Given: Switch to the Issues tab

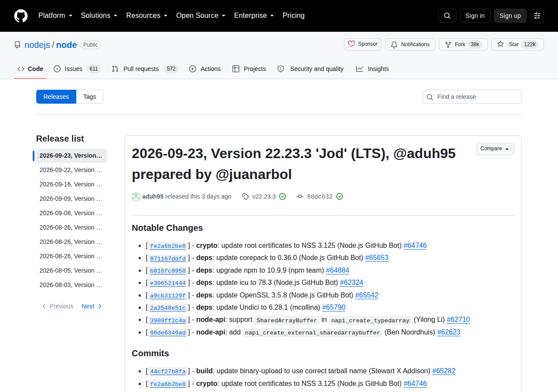Looking at the screenshot, I should click(x=77, y=69).
